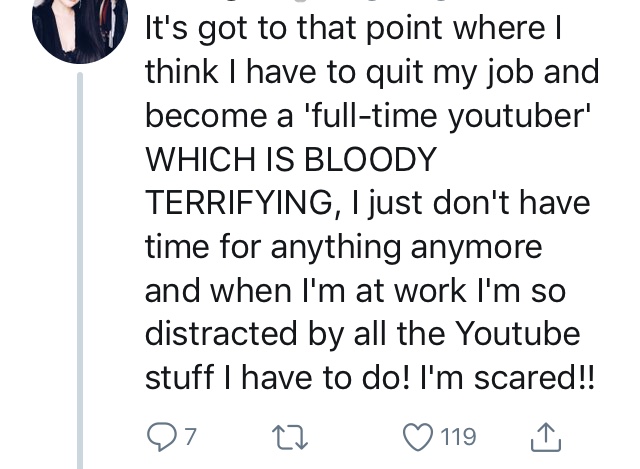Click the 119 likes count

[458, 437]
